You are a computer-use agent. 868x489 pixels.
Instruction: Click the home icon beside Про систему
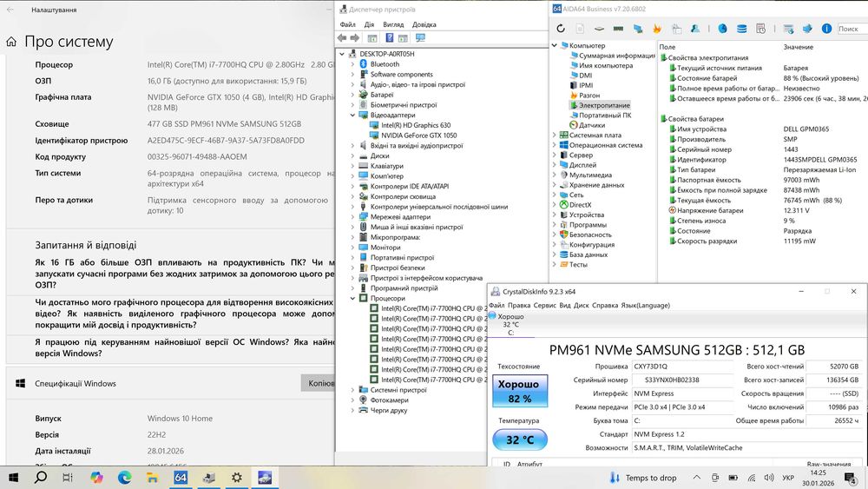11,42
